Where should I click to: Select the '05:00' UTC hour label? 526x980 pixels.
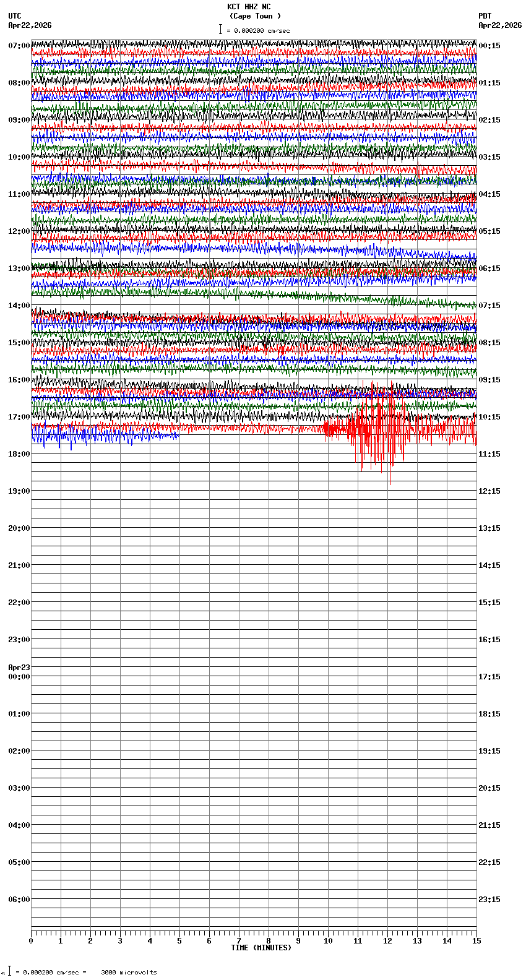[x=19, y=862]
